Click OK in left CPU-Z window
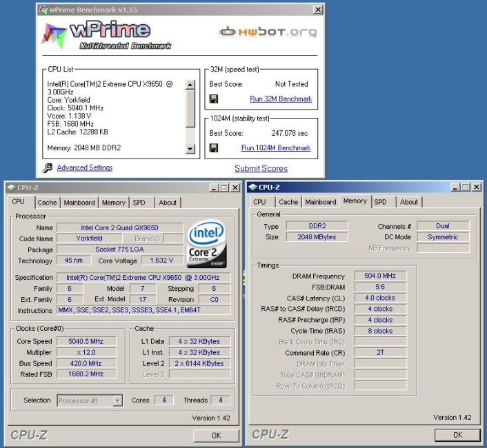The width and height of the screenshot is (487, 448). [216, 436]
